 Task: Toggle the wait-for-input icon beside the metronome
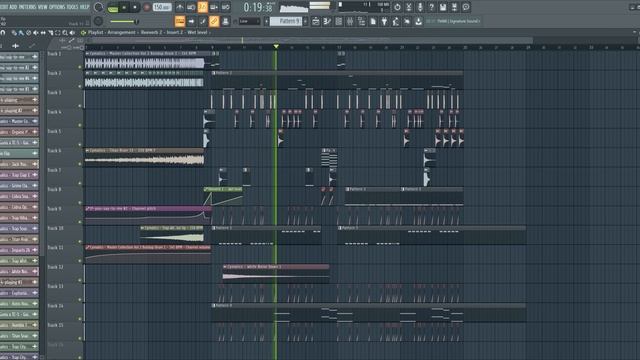(x=191, y=7)
